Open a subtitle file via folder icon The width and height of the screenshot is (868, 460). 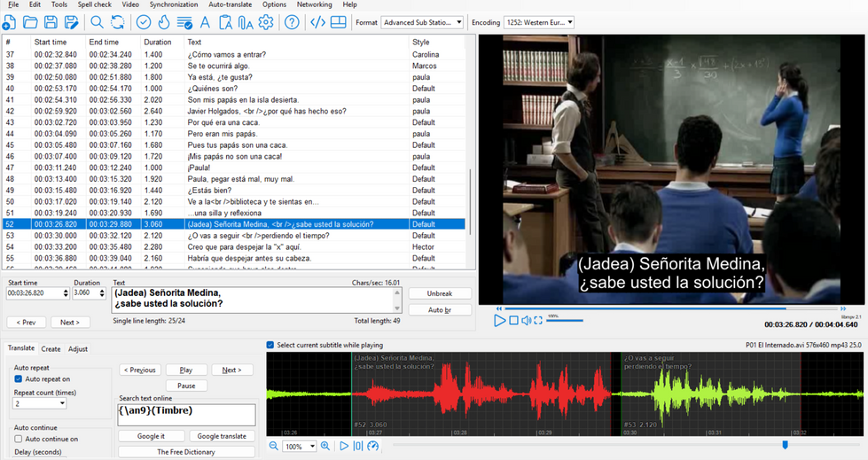pyautogui.click(x=30, y=23)
